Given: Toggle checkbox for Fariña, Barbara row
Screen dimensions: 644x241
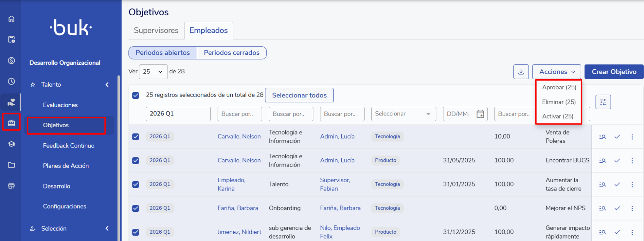Looking at the screenshot, I should 136,208.
